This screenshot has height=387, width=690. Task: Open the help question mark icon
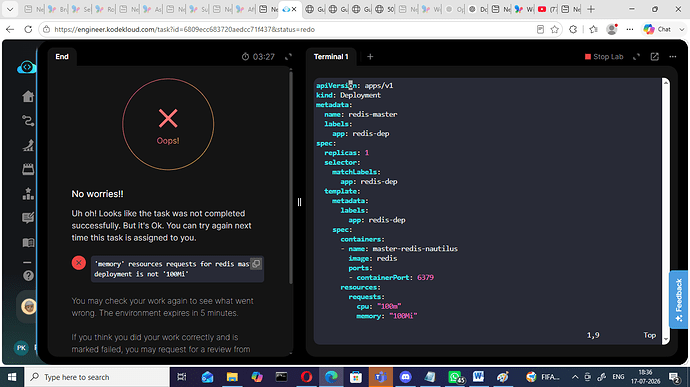pyautogui.click(x=28, y=276)
